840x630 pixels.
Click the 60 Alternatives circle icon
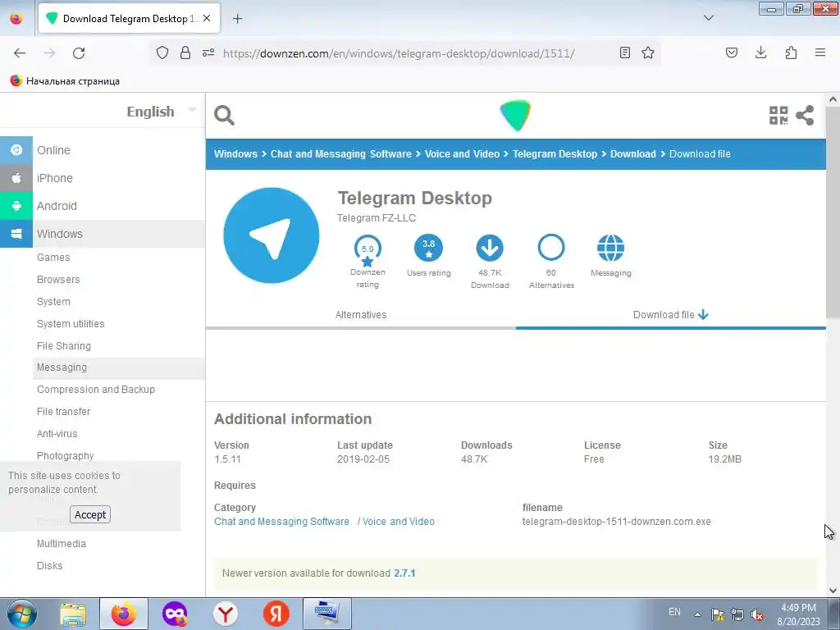tap(551, 248)
